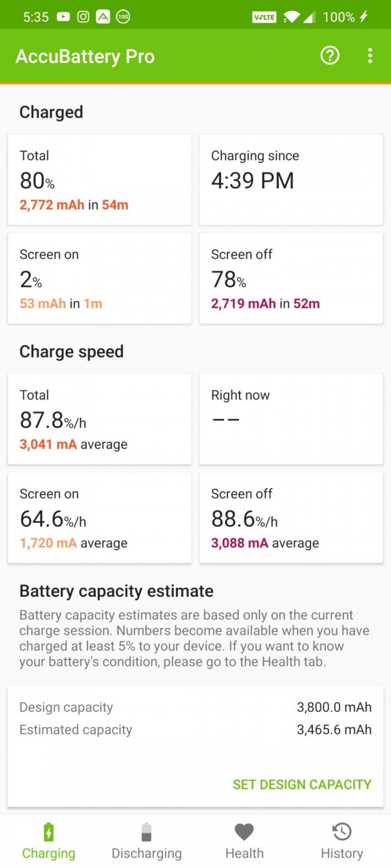Tap the Right now charge speed card

pos(291,419)
